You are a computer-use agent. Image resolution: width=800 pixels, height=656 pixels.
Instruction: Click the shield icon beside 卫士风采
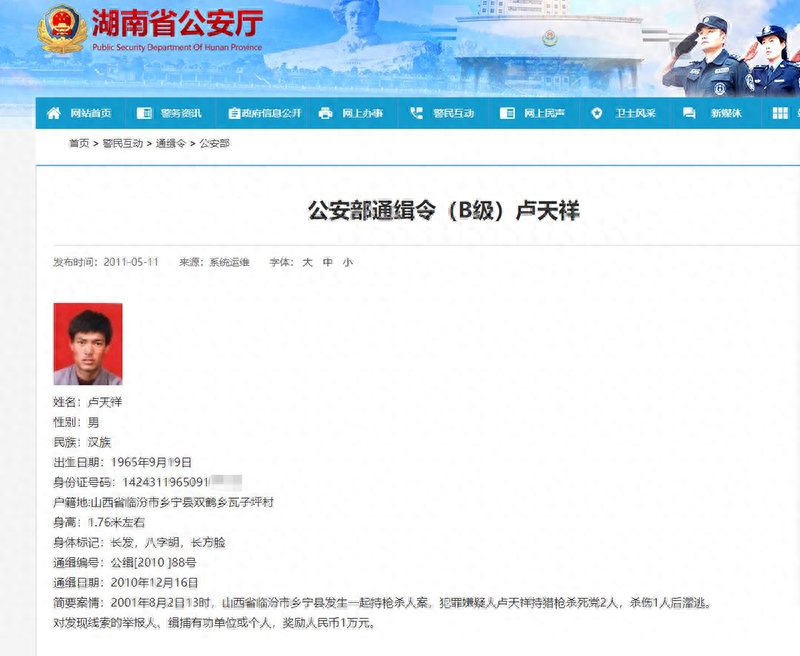point(598,113)
